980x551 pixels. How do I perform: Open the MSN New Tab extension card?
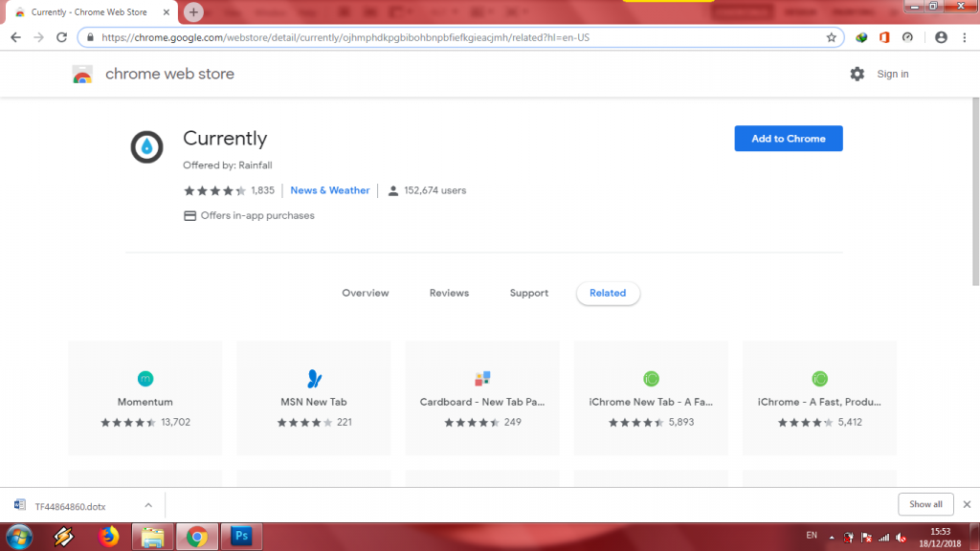[x=314, y=398]
